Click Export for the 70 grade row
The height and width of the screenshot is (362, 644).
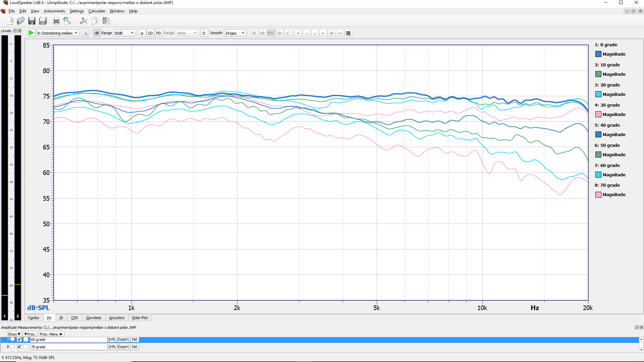pyautogui.click(x=123, y=347)
